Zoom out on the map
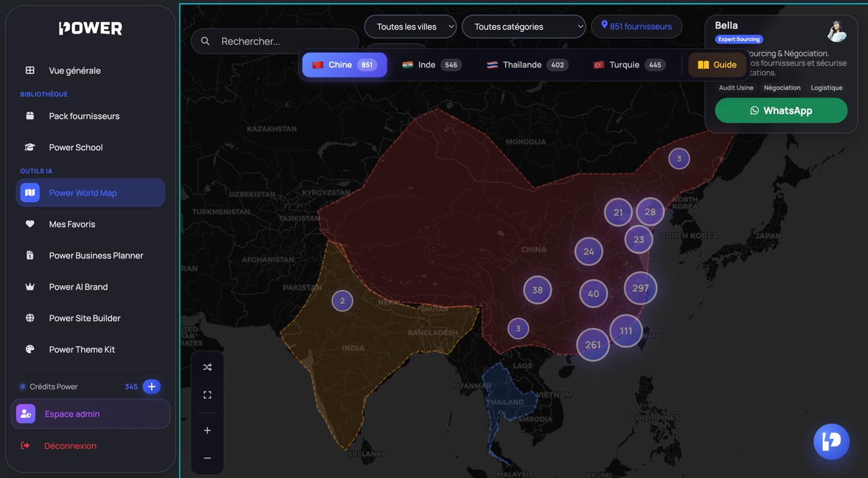 (x=207, y=458)
